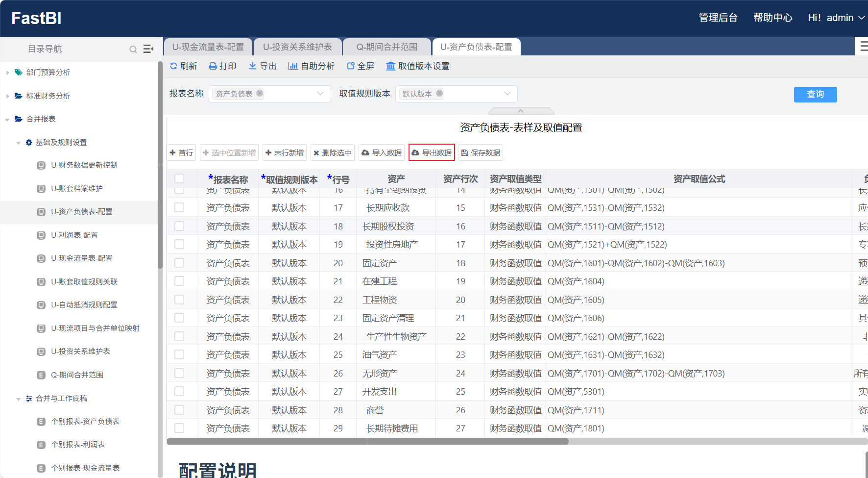The height and width of the screenshot is (478, 868).
Task: Click the 导出数据 button
Action: coord(432,153)
